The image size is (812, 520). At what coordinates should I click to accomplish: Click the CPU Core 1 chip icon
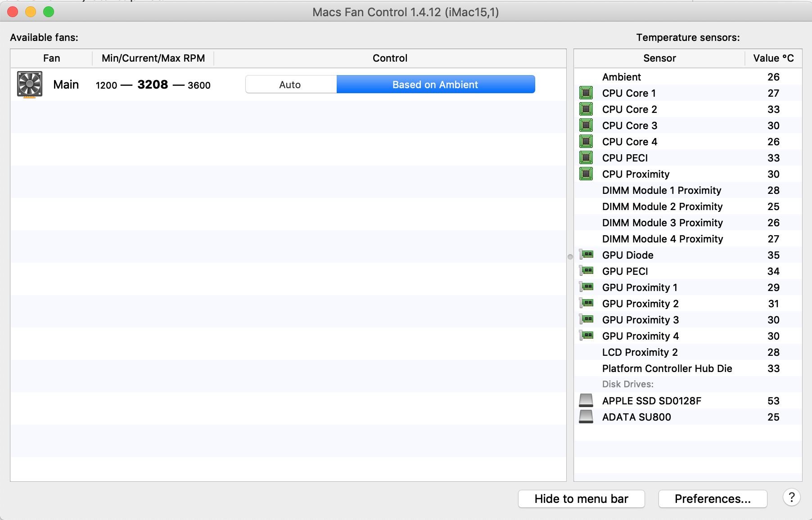click(586, 93)
